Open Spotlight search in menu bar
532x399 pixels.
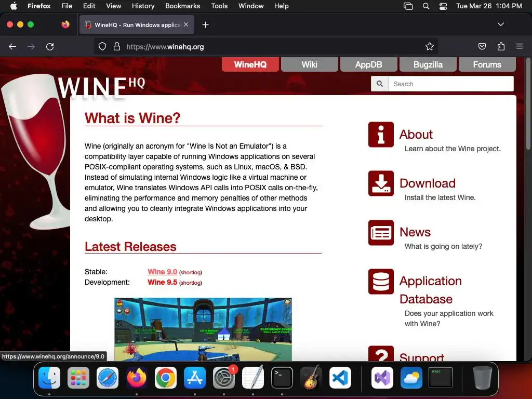(426, 6)
